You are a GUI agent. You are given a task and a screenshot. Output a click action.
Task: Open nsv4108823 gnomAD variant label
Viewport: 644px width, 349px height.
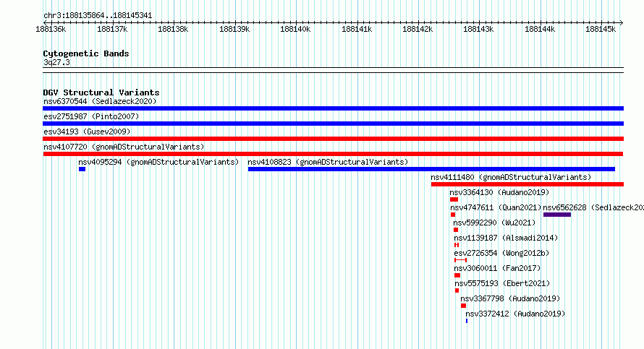click(328, 162)
